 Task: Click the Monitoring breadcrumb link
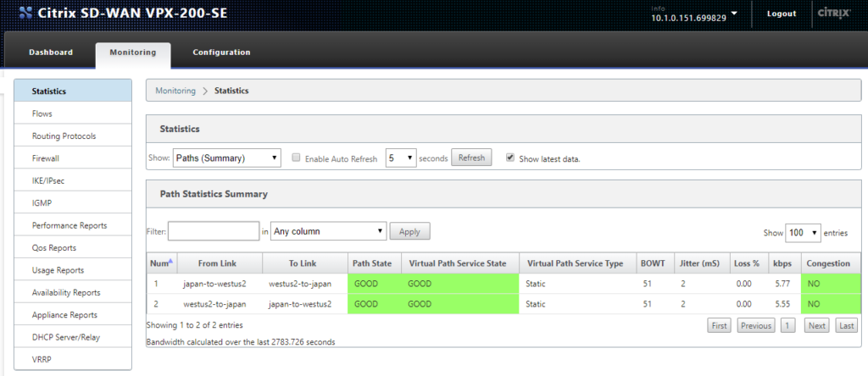click(175, 91)
